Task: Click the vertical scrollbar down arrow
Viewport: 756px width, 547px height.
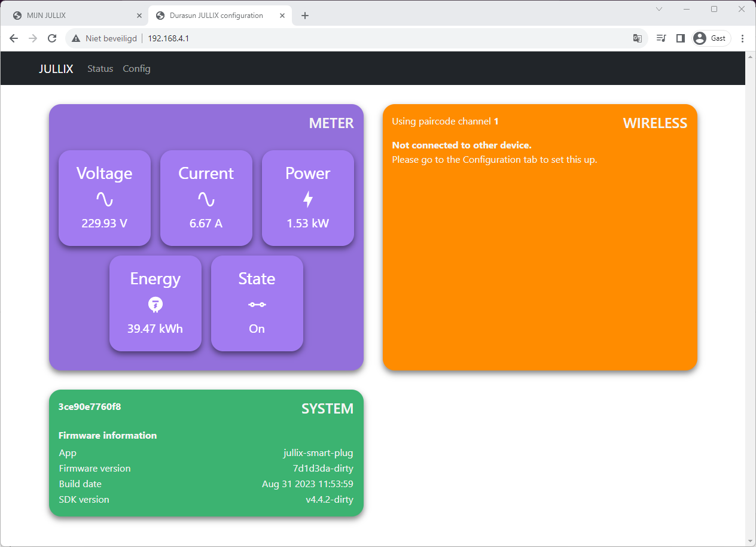Action: (751, 542)
